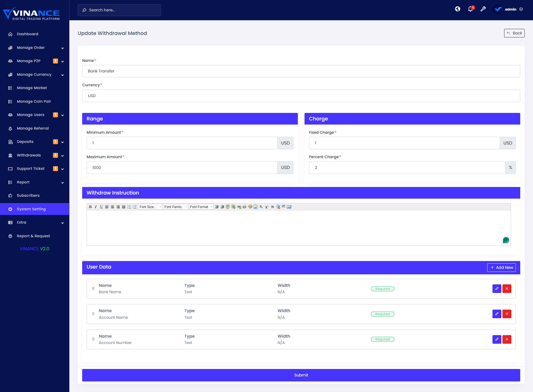Align text left in the editor
Image resolution: width=533 pixels, height=392 pixels.
tap(107, 207)
